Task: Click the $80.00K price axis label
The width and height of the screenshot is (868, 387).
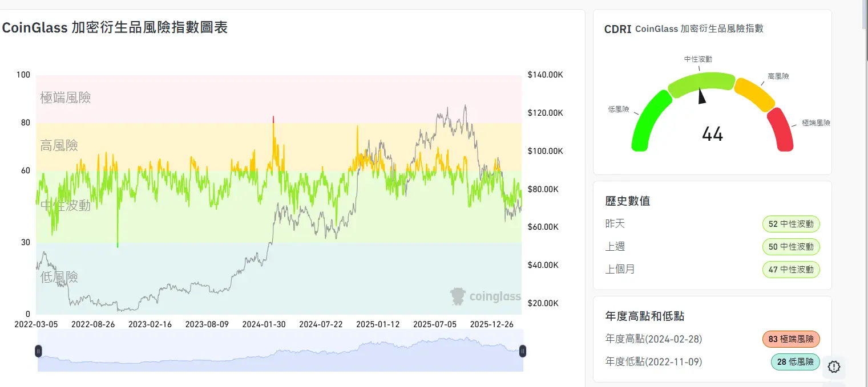Action: point(543,189)
